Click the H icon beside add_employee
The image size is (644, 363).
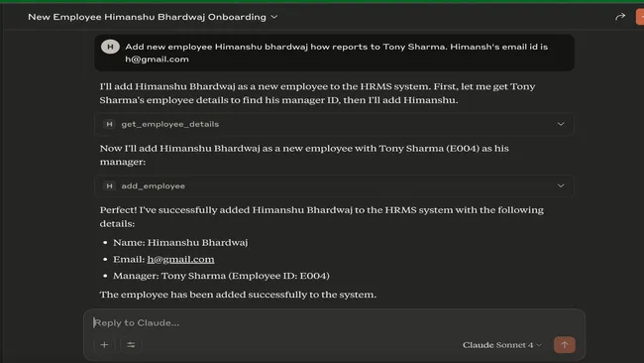point(109,185)
